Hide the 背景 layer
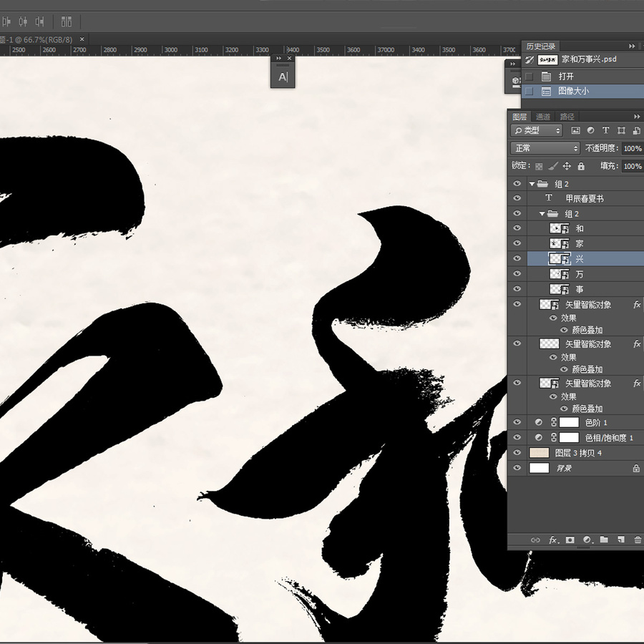The image size is (644, 644). [x=517, y=468]
